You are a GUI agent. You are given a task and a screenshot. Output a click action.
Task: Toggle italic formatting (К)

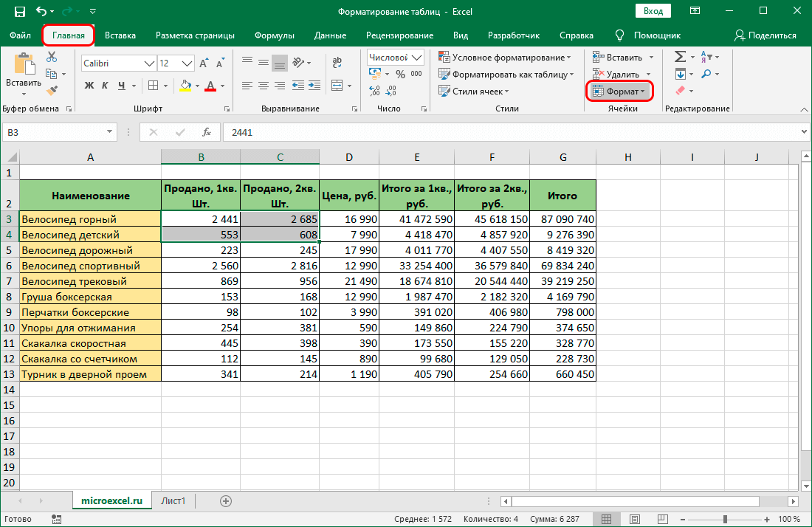(x=106, y=86)
